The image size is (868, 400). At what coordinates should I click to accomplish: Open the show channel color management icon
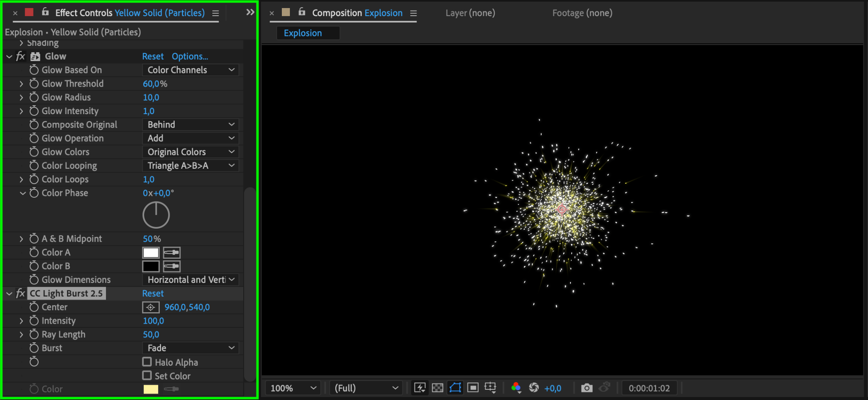pyautogui.click(x=516, y=388)
